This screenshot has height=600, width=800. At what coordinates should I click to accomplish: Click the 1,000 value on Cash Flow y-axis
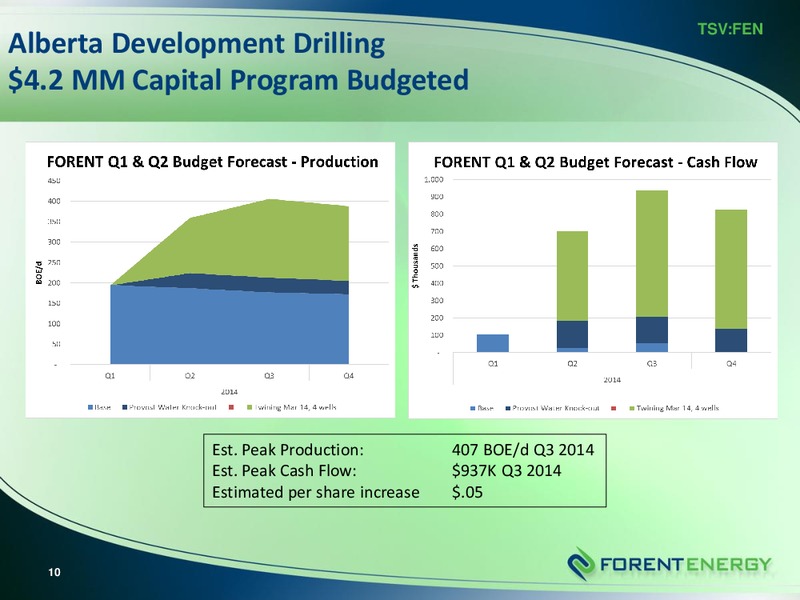[434, 180]
